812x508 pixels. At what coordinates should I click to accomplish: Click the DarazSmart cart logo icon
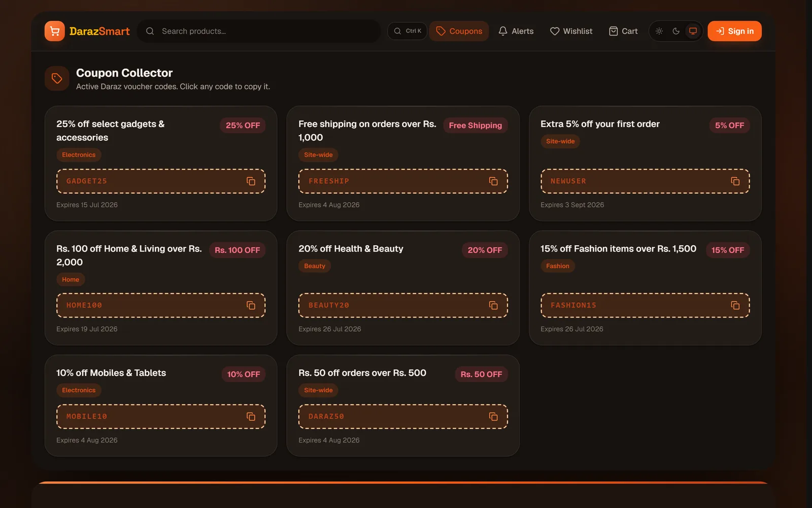55,31
